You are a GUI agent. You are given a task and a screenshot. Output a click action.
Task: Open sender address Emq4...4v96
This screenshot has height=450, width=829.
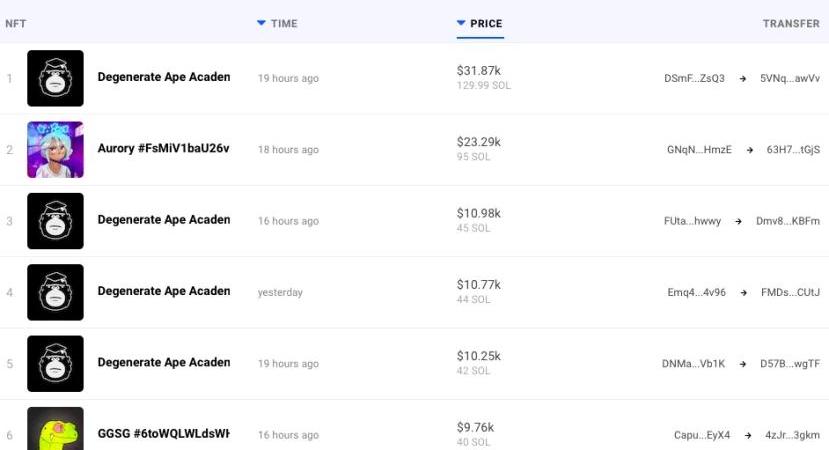[x=696, y=292]
